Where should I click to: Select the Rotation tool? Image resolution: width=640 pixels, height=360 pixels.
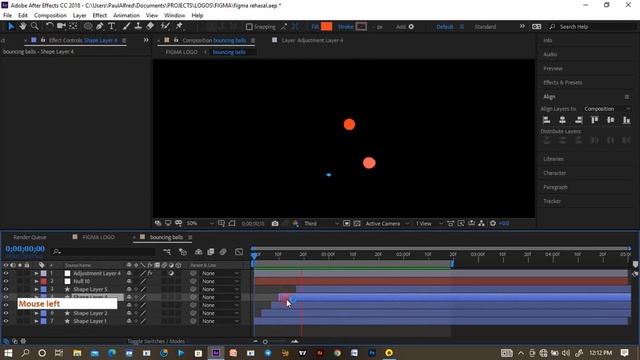[x=49, y=27]
